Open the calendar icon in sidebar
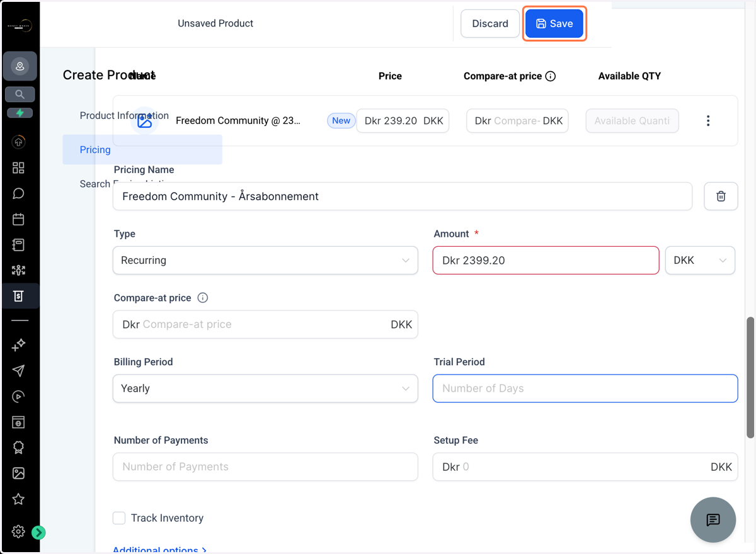The image size is (756, 554). click(x=18, y=219)
